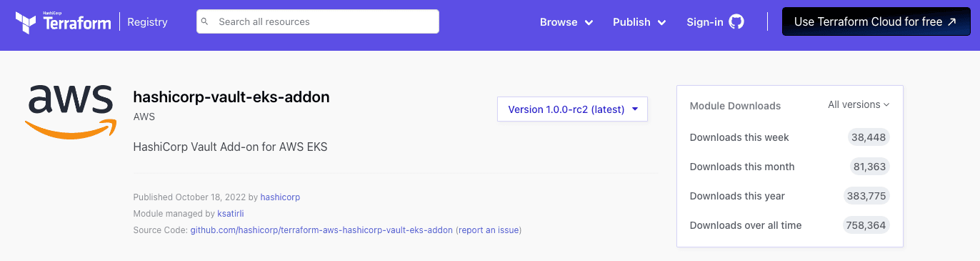Click Use Terraform Cloud for free

876,22
